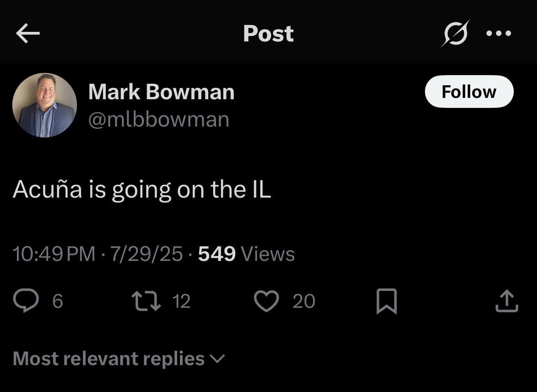Screen dimensions: 537x392
Task: Ask Grok about this post
Action: (455, 33)
